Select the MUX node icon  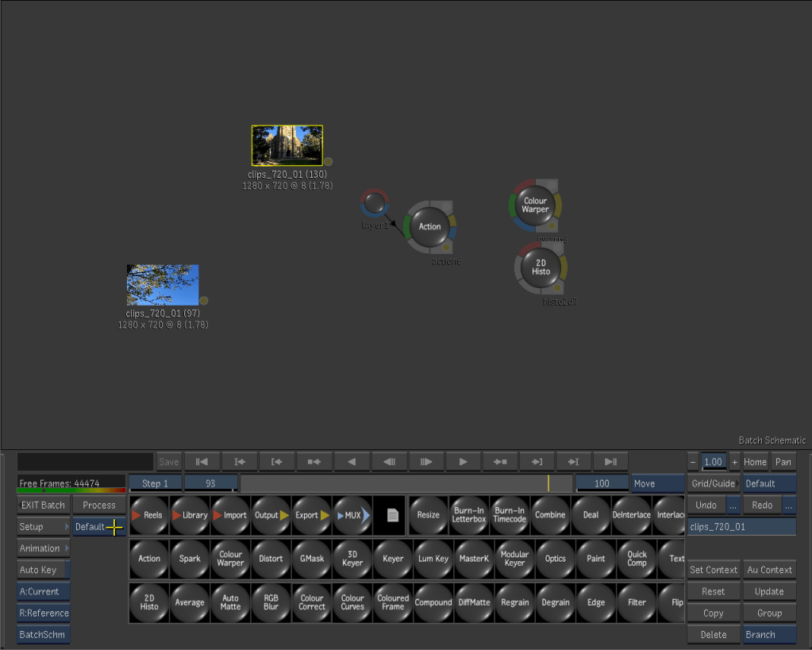click(x=352, y=515)
